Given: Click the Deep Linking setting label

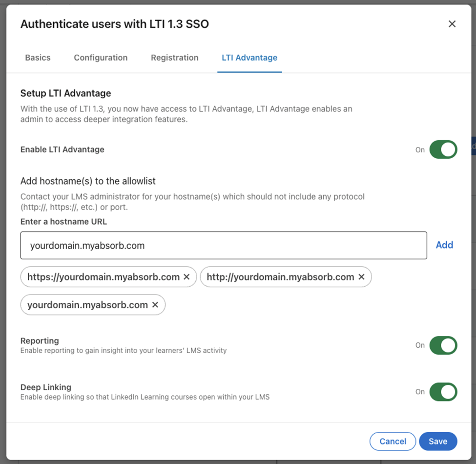Looking at the screenshot, I should point(46,387).
